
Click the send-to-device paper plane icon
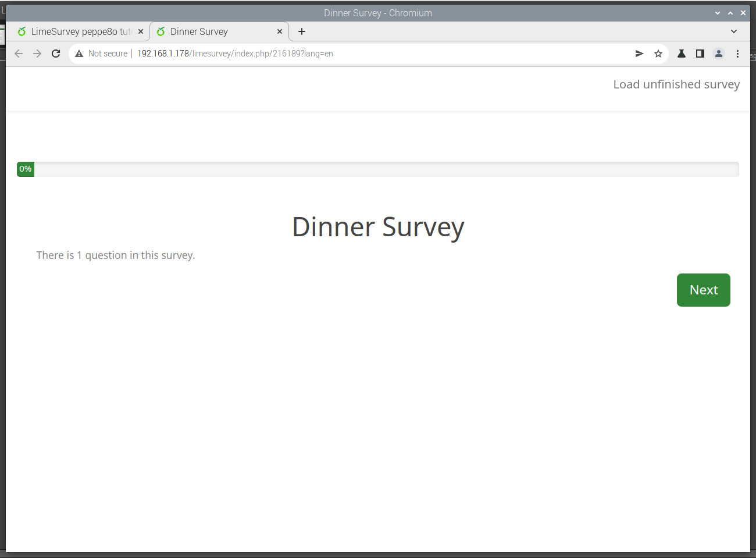click(x=639, y=53)
